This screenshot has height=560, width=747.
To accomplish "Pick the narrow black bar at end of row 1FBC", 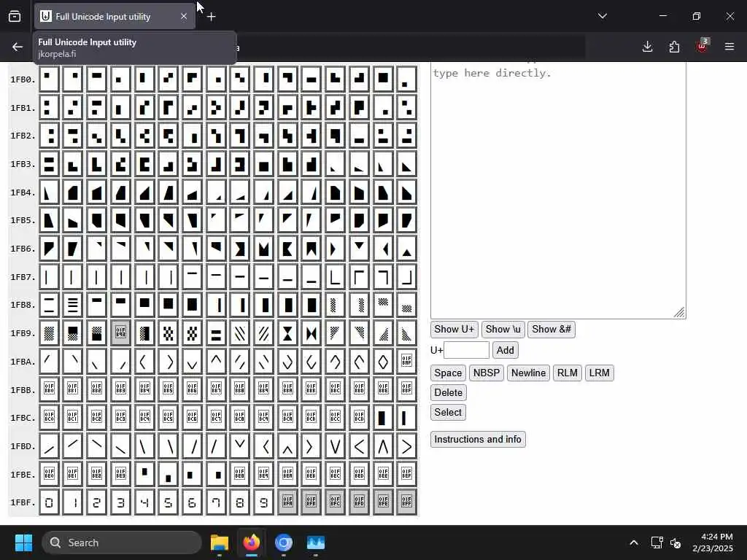I will click(x=407, y=418).
